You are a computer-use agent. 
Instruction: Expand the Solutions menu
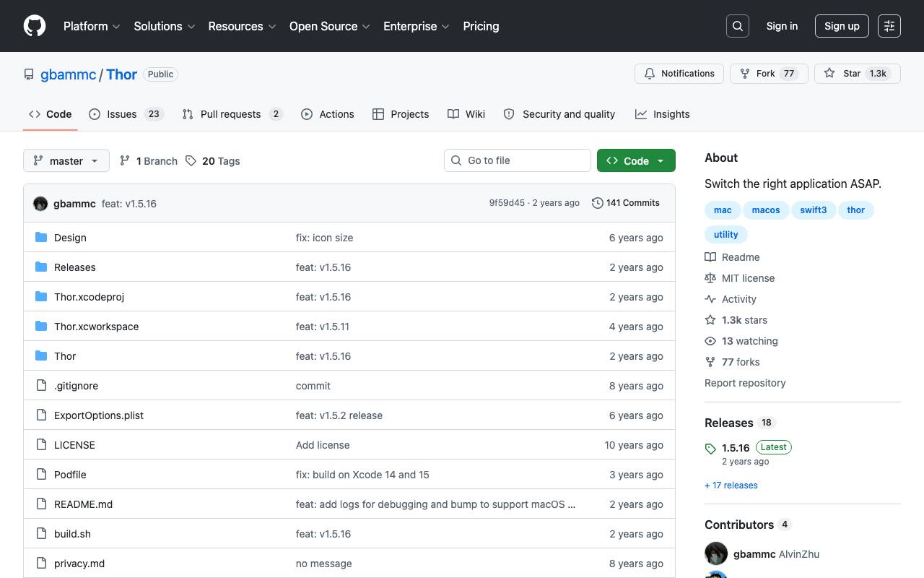pos(165,26)
